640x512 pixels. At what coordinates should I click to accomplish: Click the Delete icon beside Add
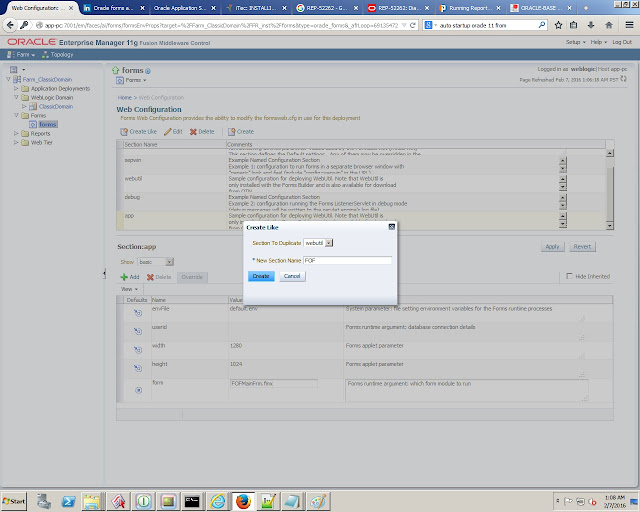pyautogui.click(x=150, y=277)
